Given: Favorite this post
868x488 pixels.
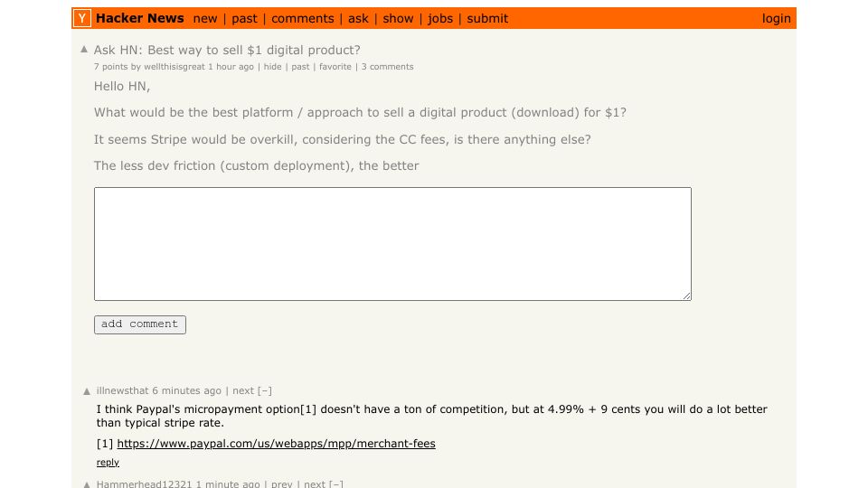Looking at the screenshot, I should click(335, 66).
